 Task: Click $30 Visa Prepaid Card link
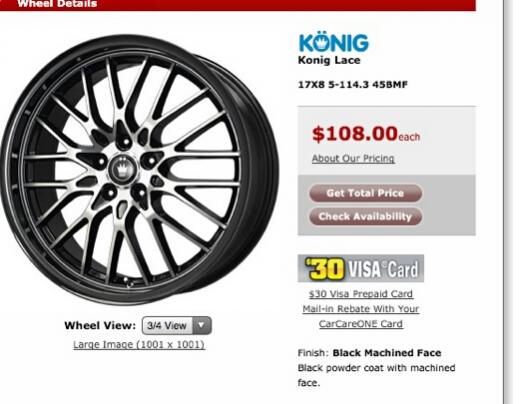coord(361,294)
